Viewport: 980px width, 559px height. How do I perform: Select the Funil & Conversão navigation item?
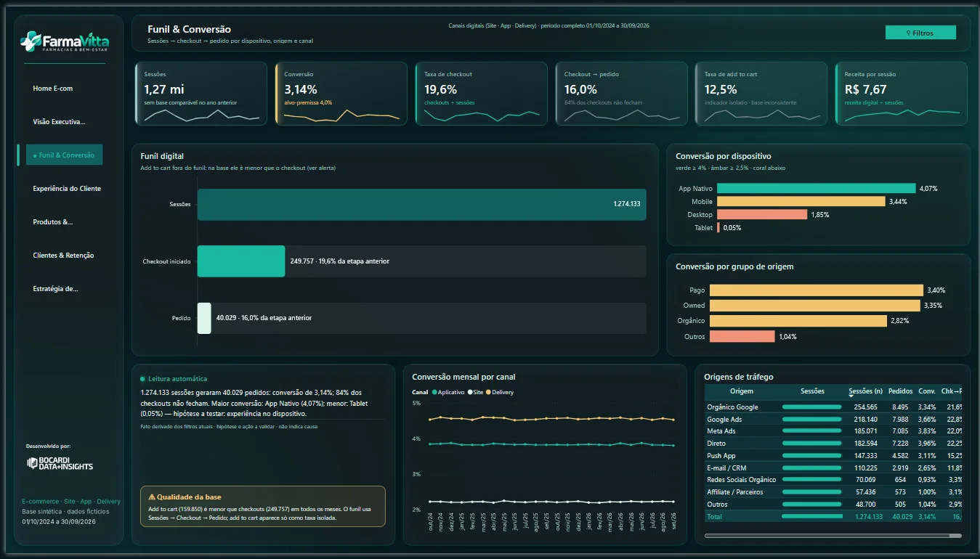tap(65, 155)
